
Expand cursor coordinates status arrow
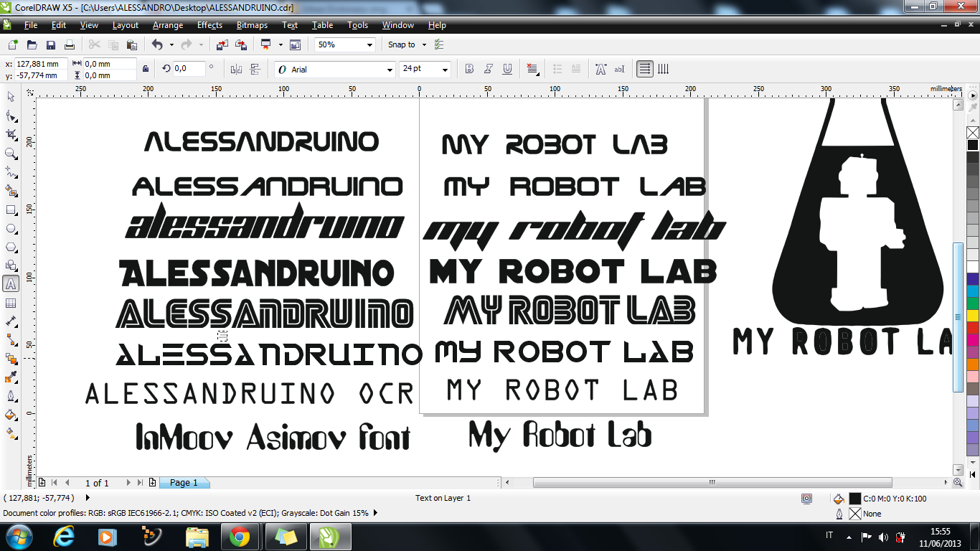pyautogui.click(x=88, y=497)
